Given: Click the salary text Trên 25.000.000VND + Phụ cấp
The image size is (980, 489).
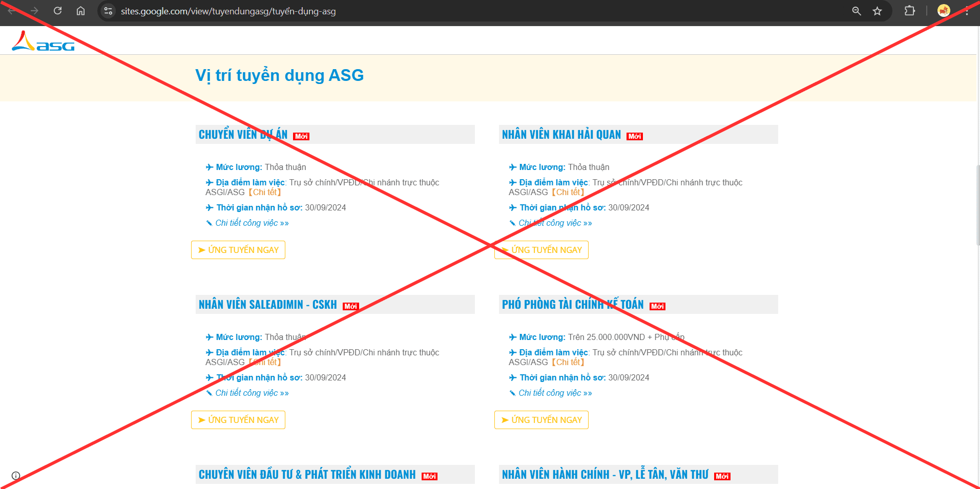Looking at the screenshot, I should click(x=626, y=337).
